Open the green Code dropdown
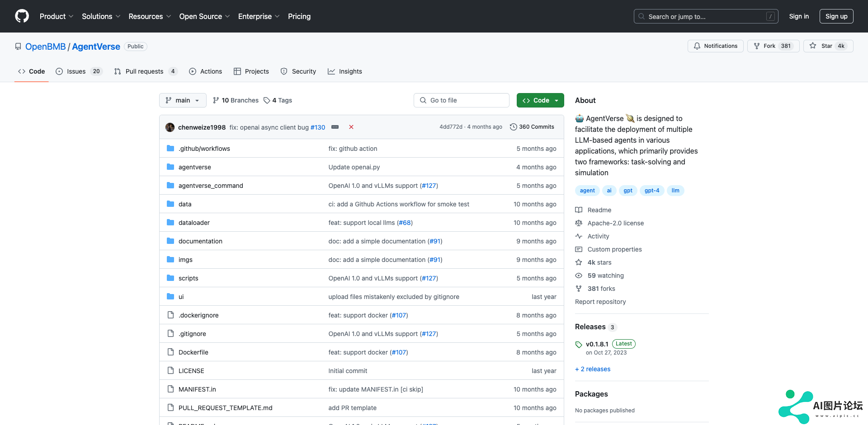 coord(540,100)
